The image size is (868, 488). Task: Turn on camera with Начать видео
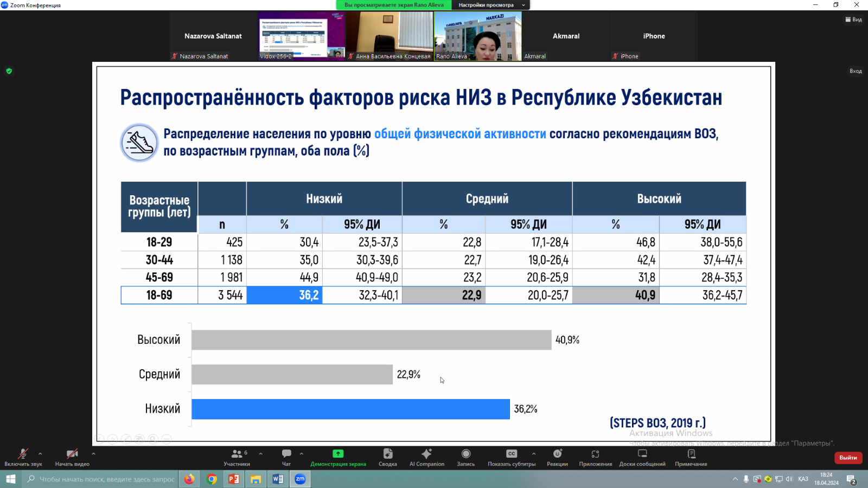point(72,454)
